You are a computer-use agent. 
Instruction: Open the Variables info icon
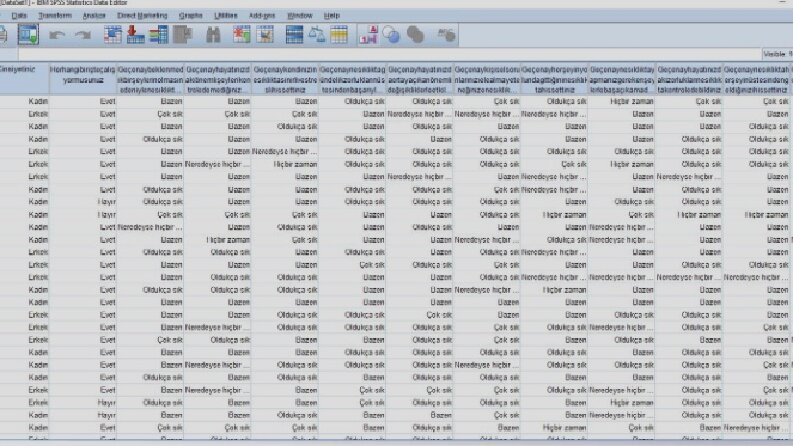tap(159, 34)
